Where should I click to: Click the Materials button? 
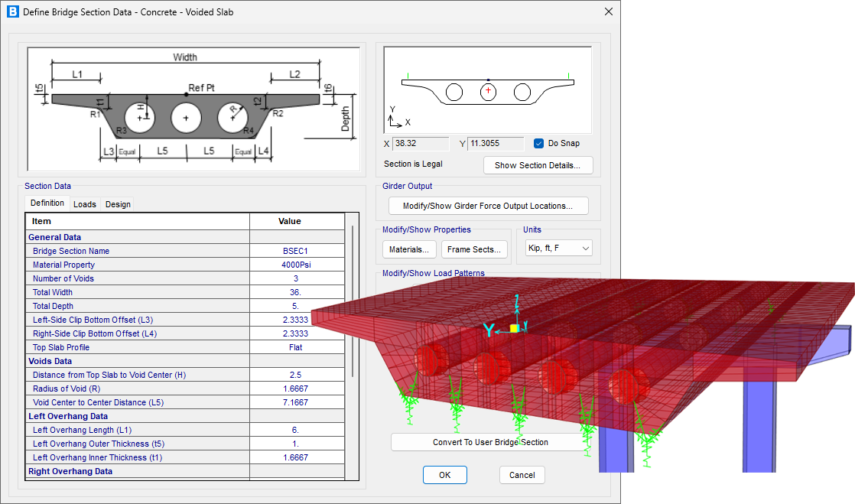(409, 249)
